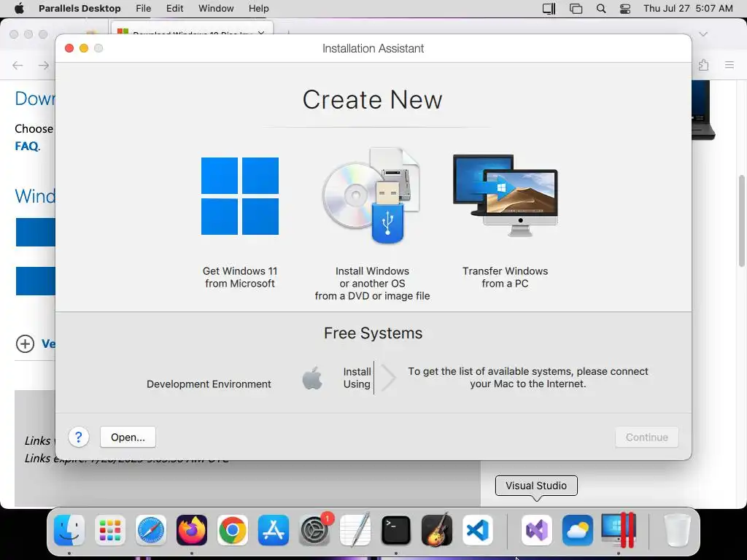
Task: Expand browser tab list chevron
Action: pos(703,34)
